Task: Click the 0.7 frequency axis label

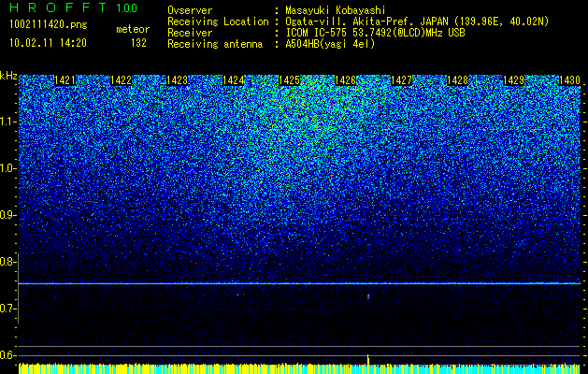Action: [x=7, y=309]
